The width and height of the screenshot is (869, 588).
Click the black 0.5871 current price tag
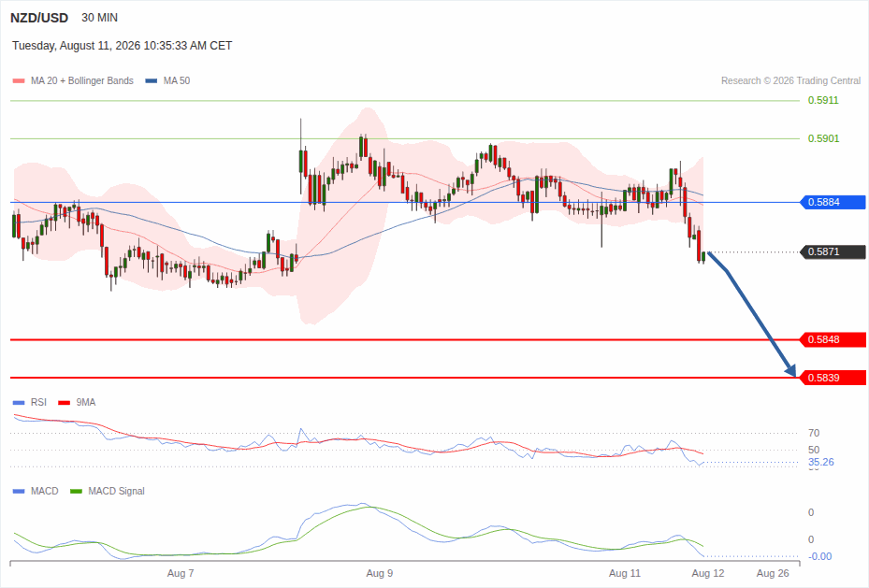coord(833,251)
